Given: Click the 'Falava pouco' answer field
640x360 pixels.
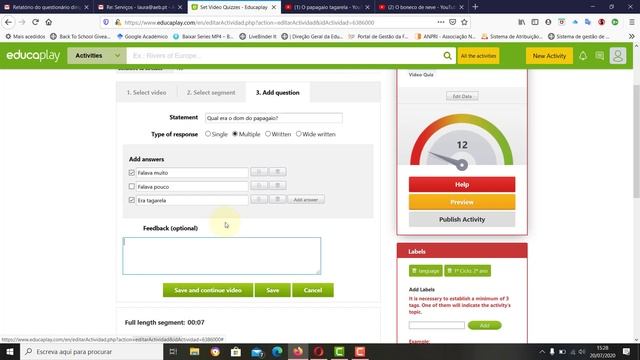Looking at the screenshot, I should [x=192, y=187].
